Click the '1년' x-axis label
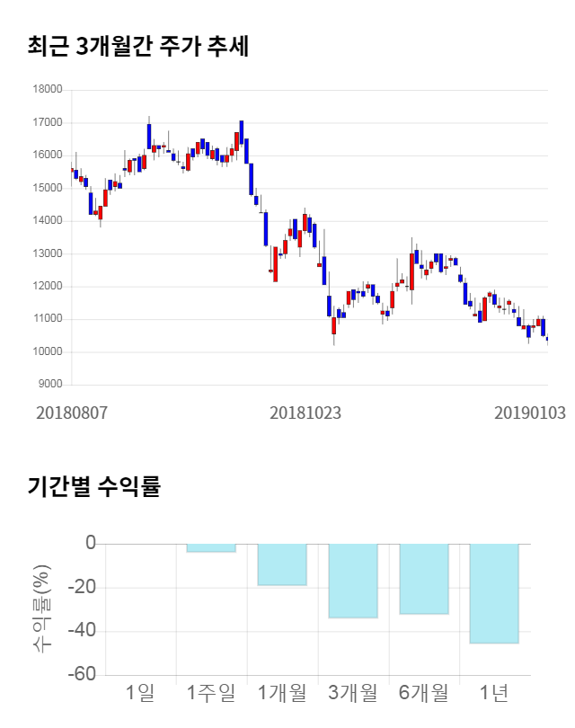 click(494, 693)
